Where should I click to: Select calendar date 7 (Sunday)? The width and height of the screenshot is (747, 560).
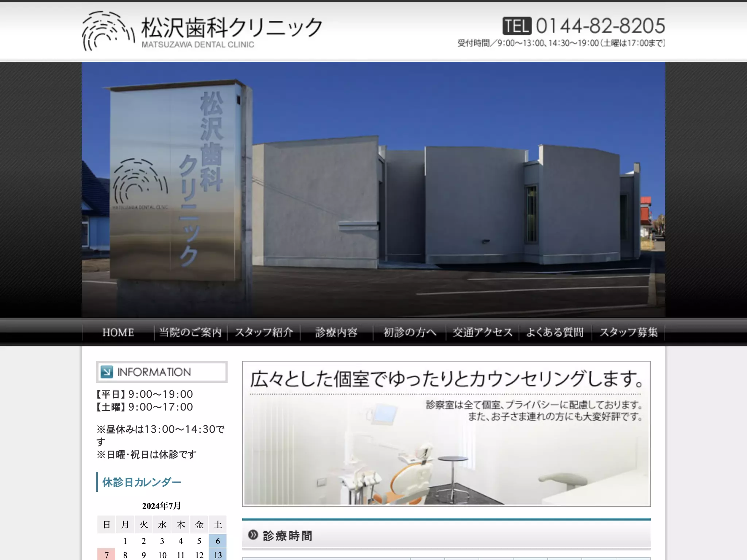pos(107,555)
